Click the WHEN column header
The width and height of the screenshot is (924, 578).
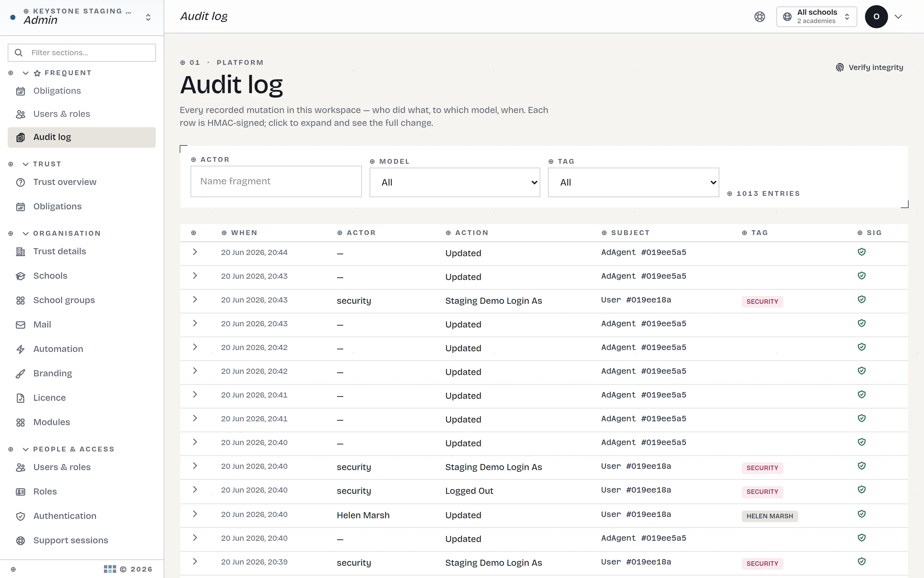239,233
